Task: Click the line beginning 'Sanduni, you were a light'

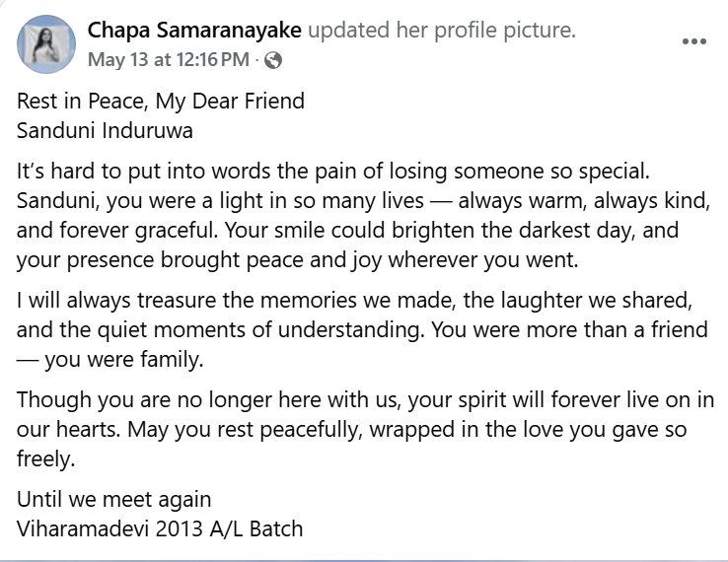Action: [364, 201]
